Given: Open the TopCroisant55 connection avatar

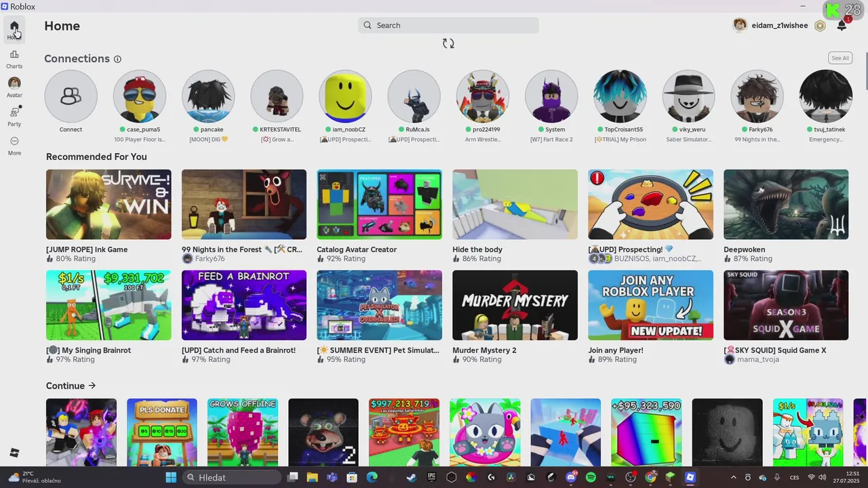Looking at the screenshot, I should pyautogui.click(x=620, y=96).
